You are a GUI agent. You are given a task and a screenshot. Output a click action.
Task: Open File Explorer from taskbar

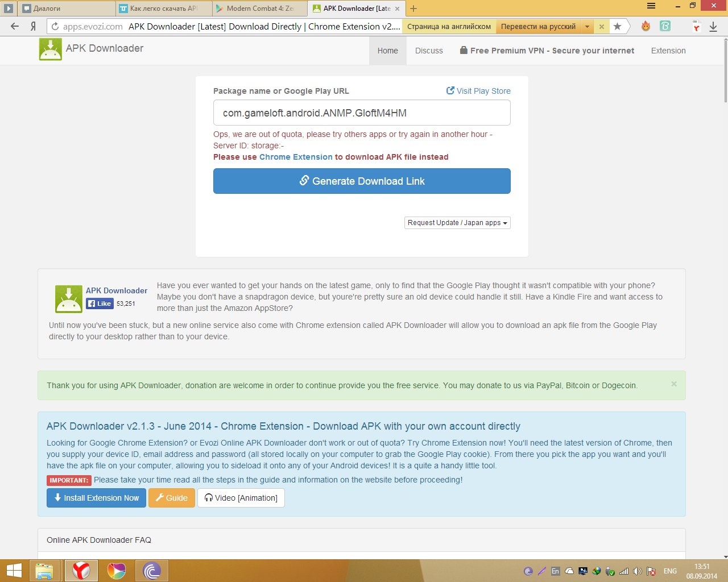point(44,571)
